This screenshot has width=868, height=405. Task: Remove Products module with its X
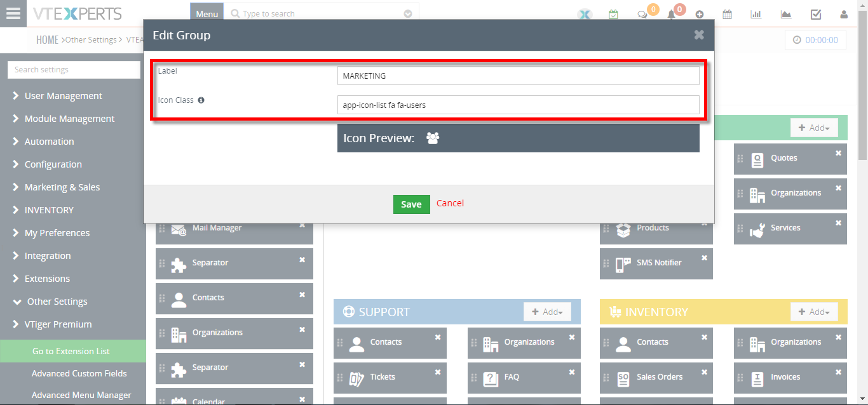pos(704,223)
